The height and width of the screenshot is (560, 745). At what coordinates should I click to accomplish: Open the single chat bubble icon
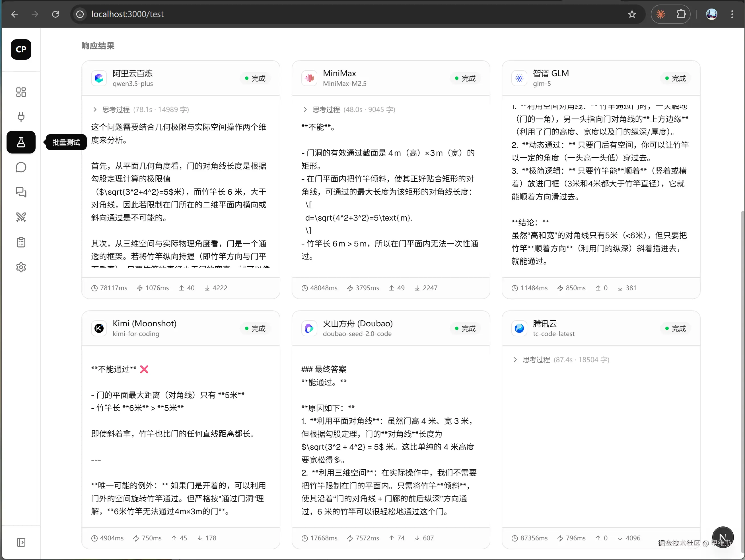[x=21, y=167]
